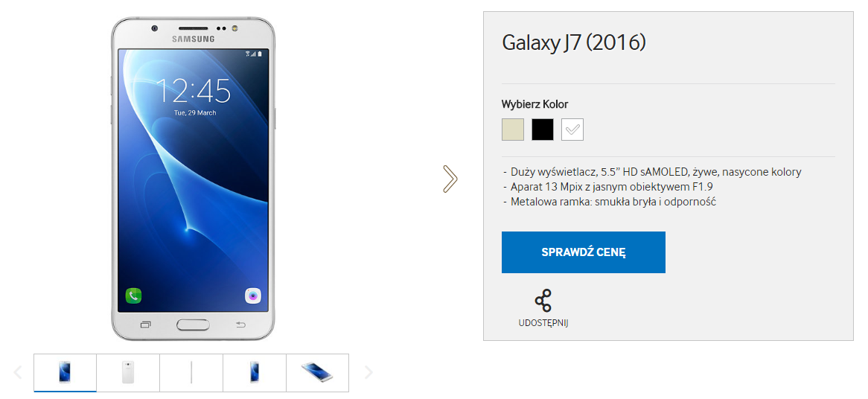The height and width of the screenshot is (399, 868).
Task: View the side-profile phone thumbnail
Action: [x=191, y=372]
